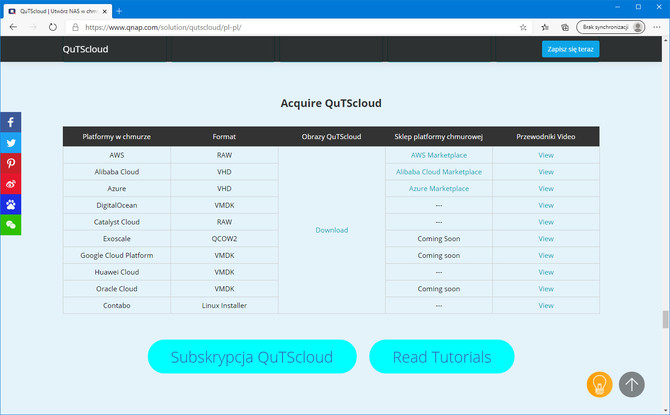Share page on Weibo

(11, 184)
